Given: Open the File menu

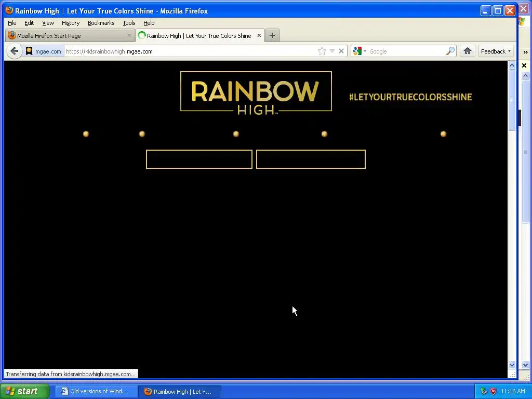Looking at the screenshot, I should tap(12, 23).
